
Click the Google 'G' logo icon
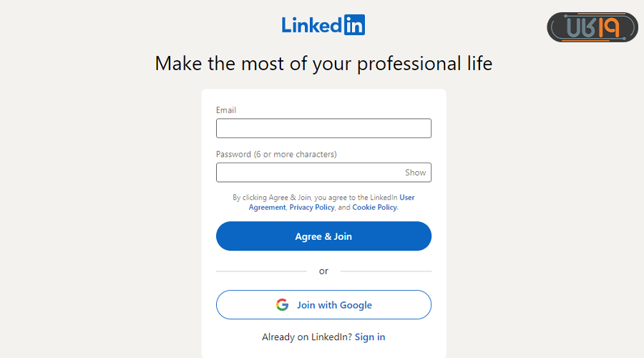point(282,305)
